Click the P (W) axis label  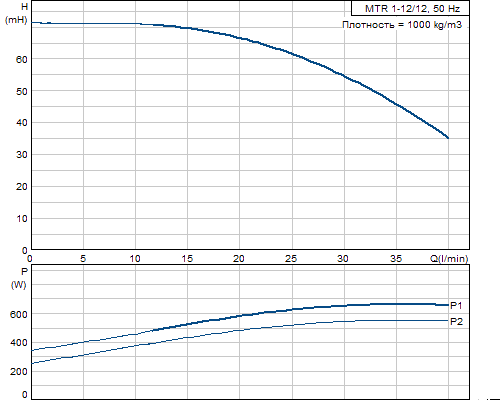click(19, 278)
